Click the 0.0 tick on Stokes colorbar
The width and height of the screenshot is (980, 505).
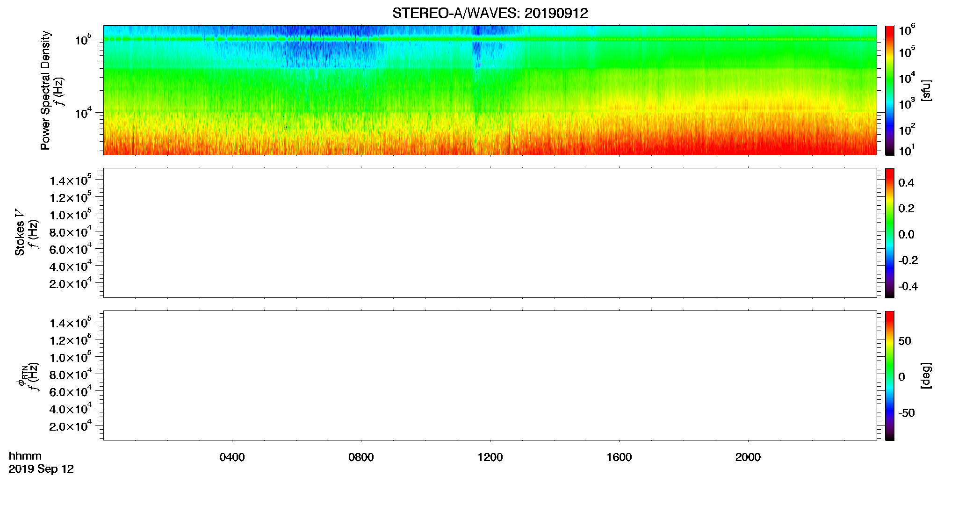tap(906, 234)
